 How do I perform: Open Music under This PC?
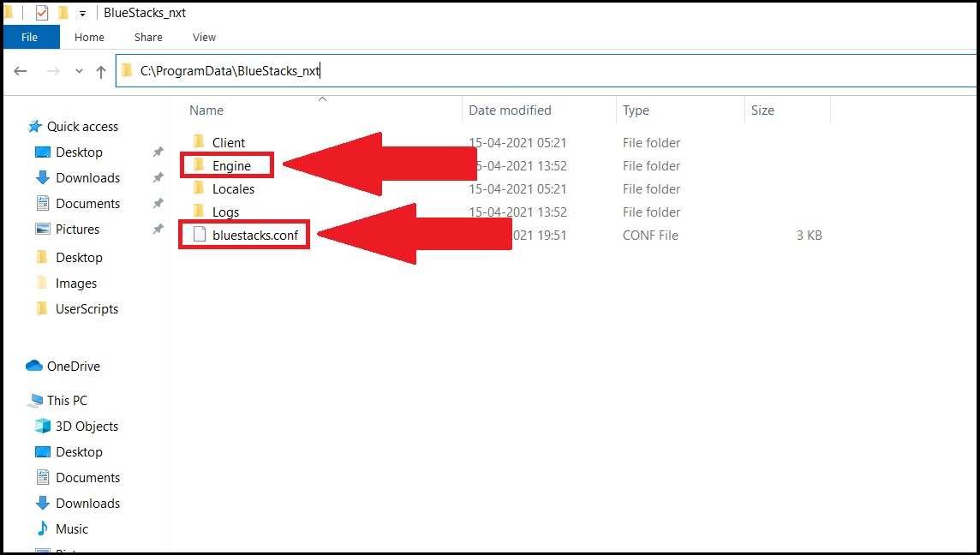[x=72, y=529]
